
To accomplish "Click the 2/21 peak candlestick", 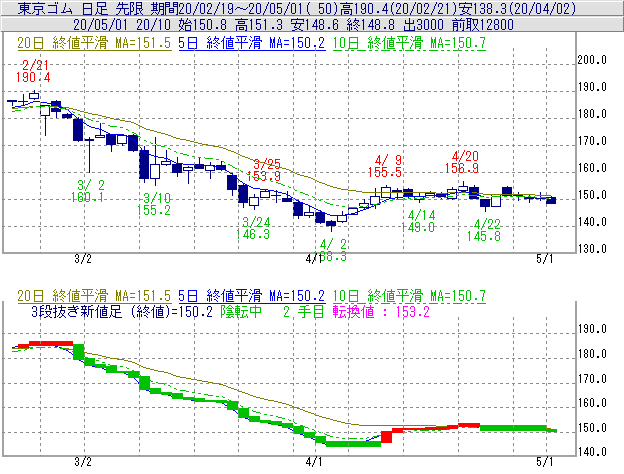I will [x=35, y=95].
